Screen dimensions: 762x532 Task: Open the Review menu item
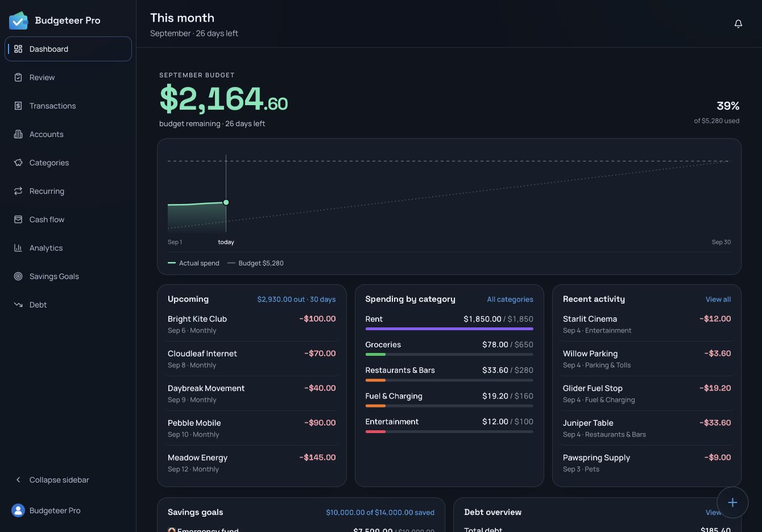point(68,77)
